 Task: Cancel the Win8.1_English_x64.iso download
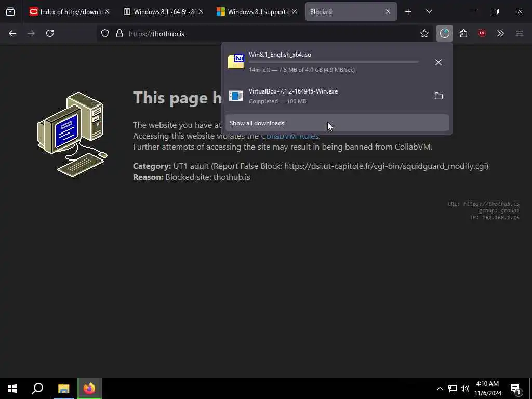point(438,62)
